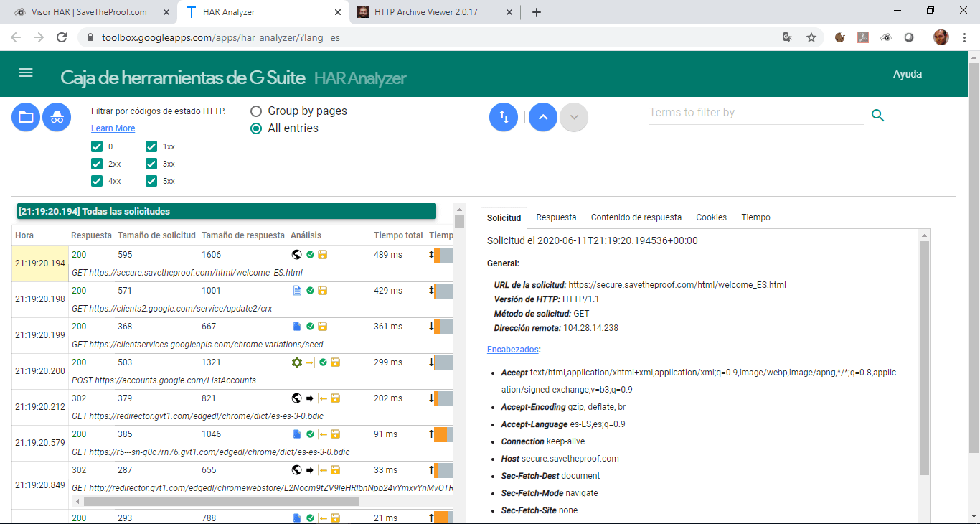Click the Learn More link
The width and height of the screenshot is (980, 524).
(113, 128)
